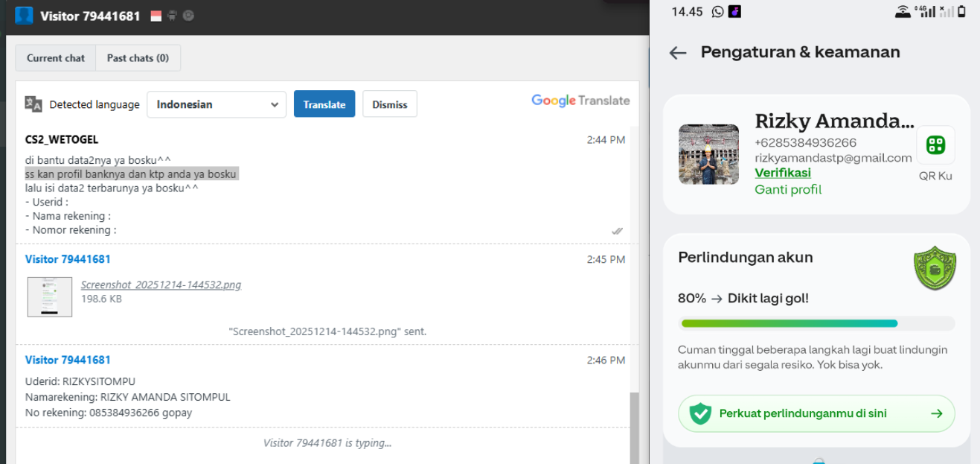Open the sent screenshot thumbnail preview
The width and height of the screenshot is (980, 464).
tap(50, 297)
